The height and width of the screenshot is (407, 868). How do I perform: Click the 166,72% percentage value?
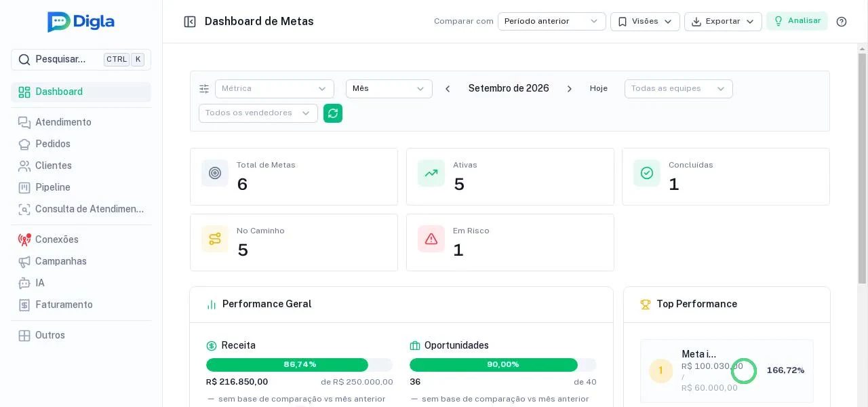pos(785,370)
